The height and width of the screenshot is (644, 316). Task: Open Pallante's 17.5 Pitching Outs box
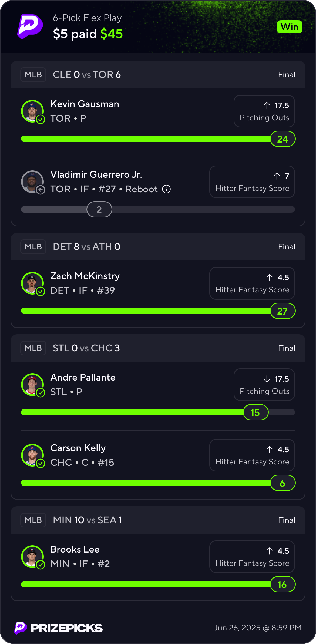[264, 385]
